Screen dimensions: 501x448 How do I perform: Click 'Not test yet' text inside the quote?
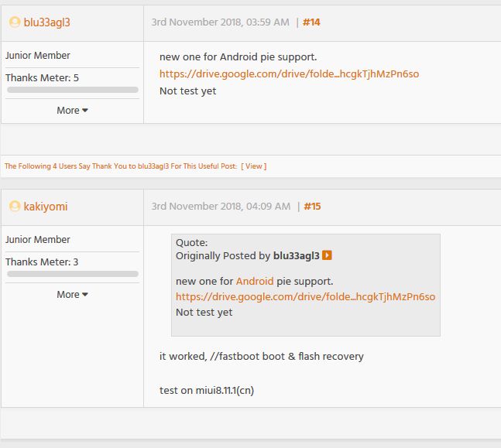tap(204, 313)
